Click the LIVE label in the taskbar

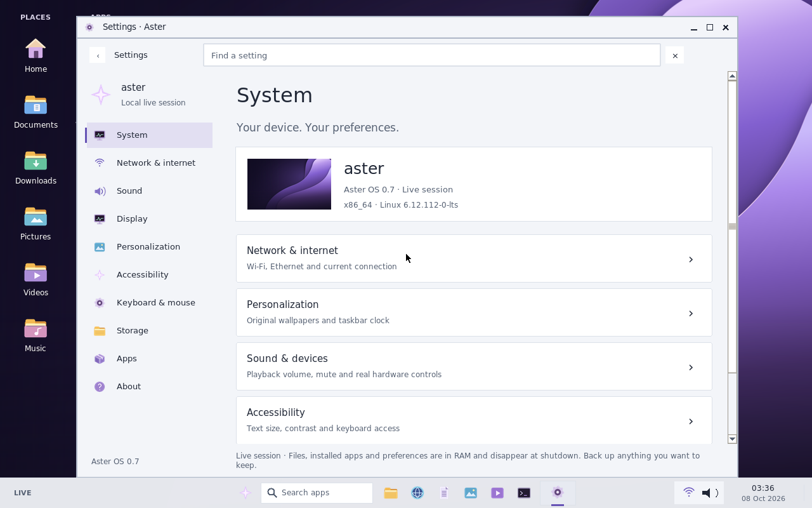pyautogui.click(x=23, y=493)
